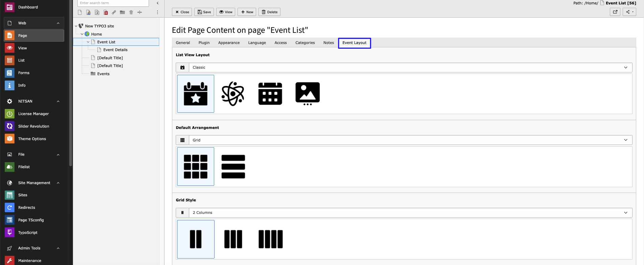Select Event Details page in tree
644x265 pixels.
pos(115,50)
